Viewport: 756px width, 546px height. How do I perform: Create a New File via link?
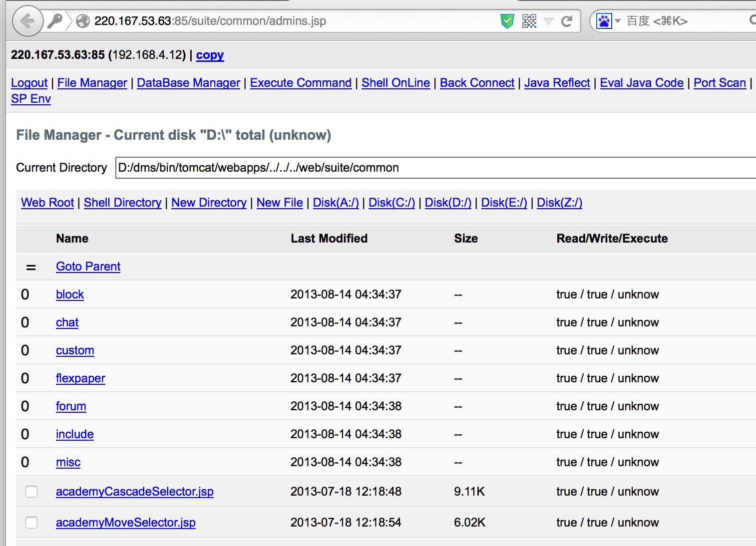click(x=280, y=203)
